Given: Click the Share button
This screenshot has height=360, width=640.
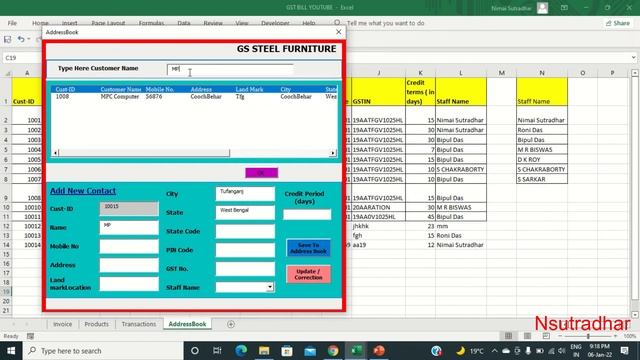Looking at the screenshot, I should 618,23.
